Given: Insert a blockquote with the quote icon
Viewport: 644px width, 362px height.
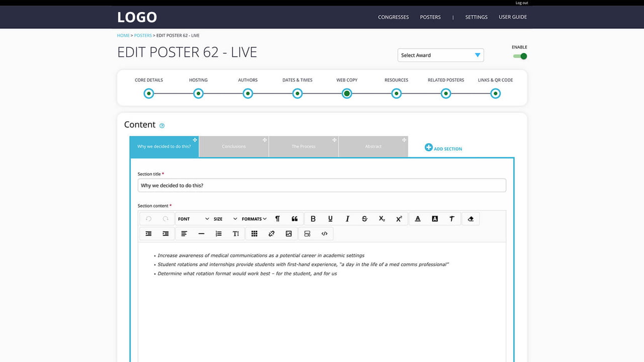Looking at the screenshot, I should tap(295, 219).
